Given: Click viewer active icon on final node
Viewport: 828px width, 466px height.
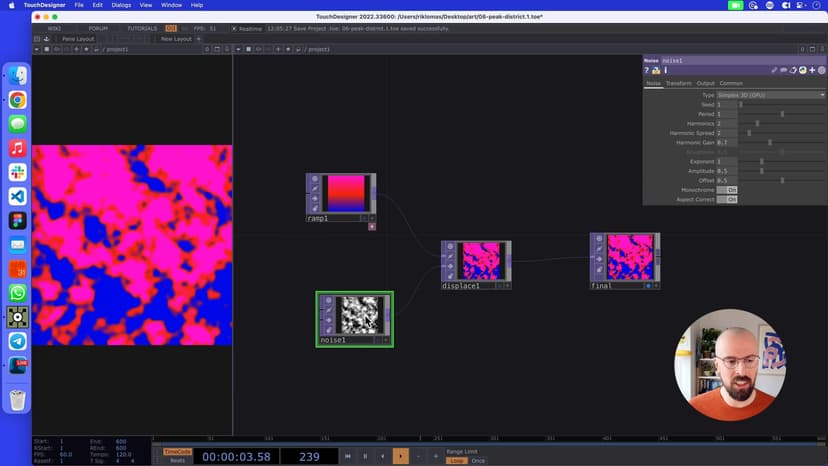Looking at the screenshot, I should (648, 285).
